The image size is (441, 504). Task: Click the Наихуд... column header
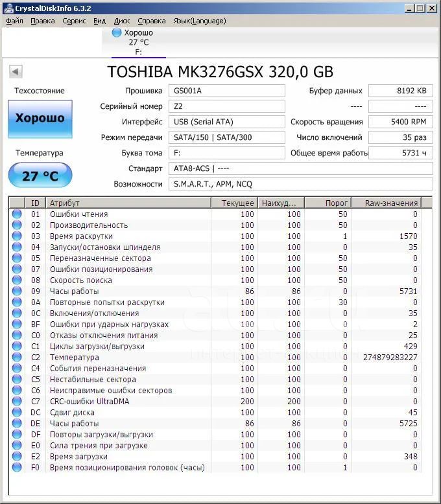coord(281,203)
